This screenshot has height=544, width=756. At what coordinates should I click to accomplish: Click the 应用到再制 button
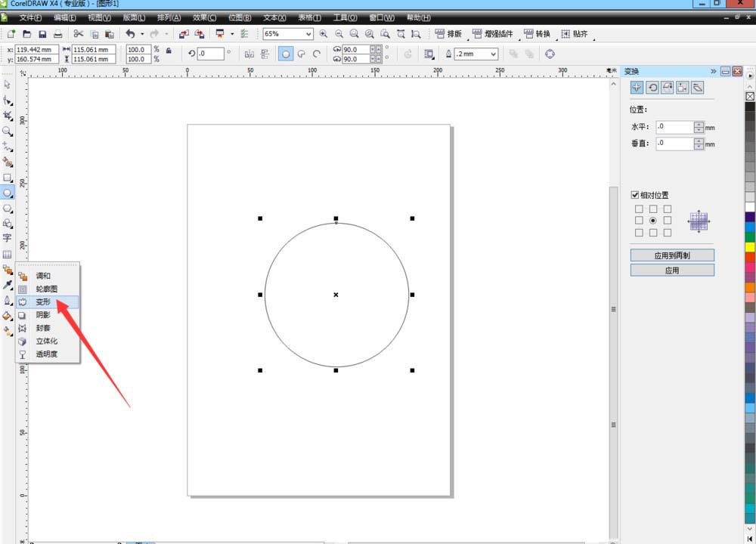(x=672, y=255)
